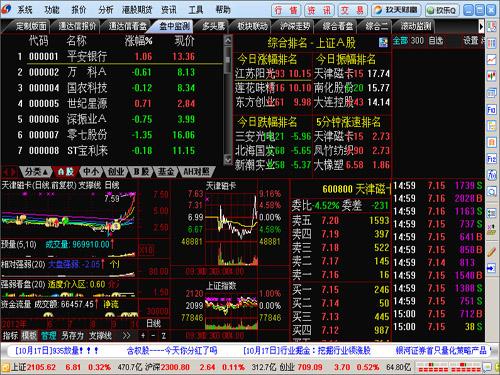500x375 pixels.
Task: Click 指标 in chart bottom toolbar
Action: pos(10,336)
